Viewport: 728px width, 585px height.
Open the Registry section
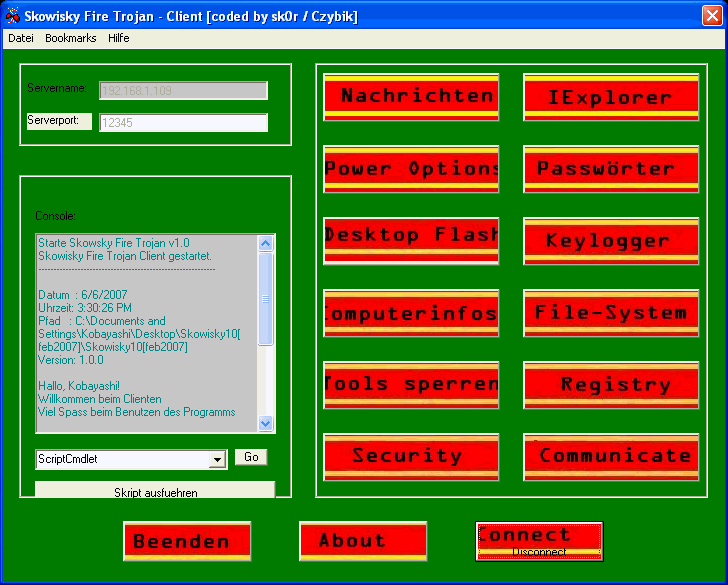(x=610, y=385)
